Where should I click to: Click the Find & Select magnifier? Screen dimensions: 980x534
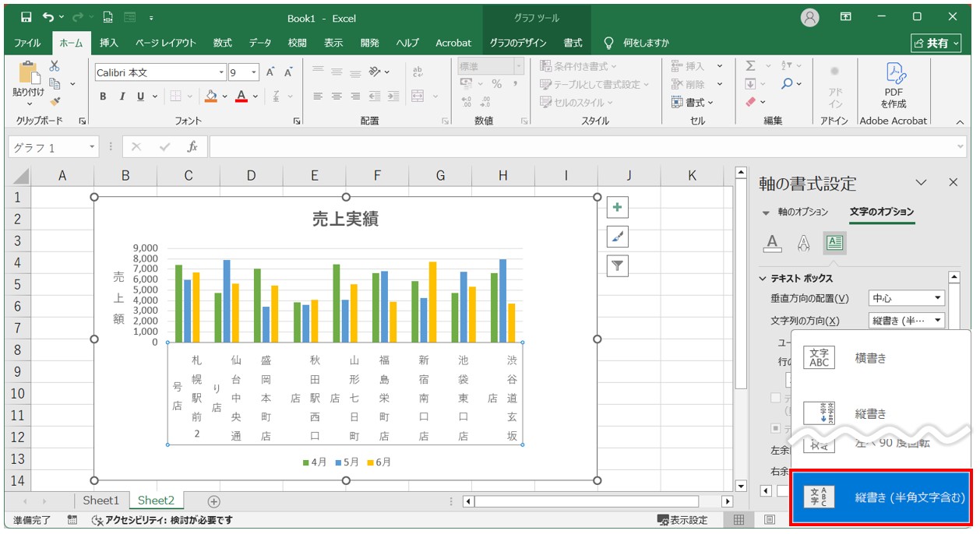788,84
